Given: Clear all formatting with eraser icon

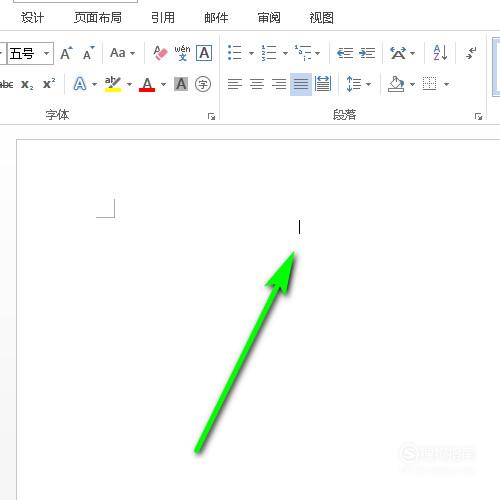Looking at the screenshot, I should pyautogui.click(x=160, y=53).
